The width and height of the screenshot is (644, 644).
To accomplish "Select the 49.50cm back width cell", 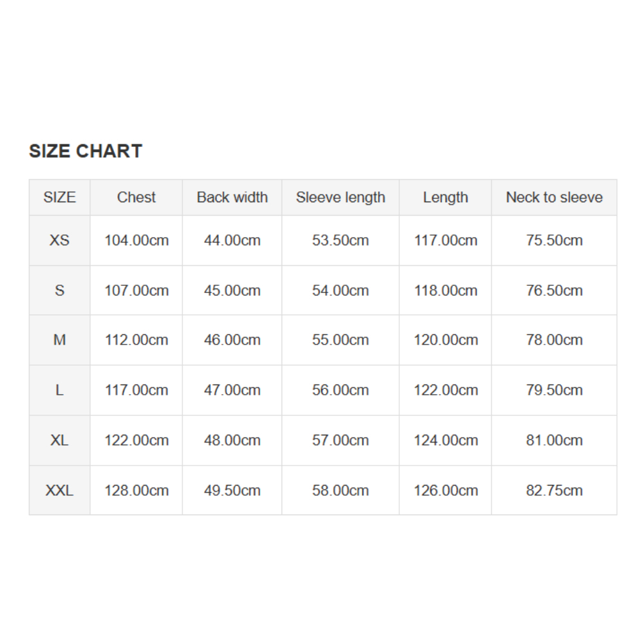I will pos(232,491).
